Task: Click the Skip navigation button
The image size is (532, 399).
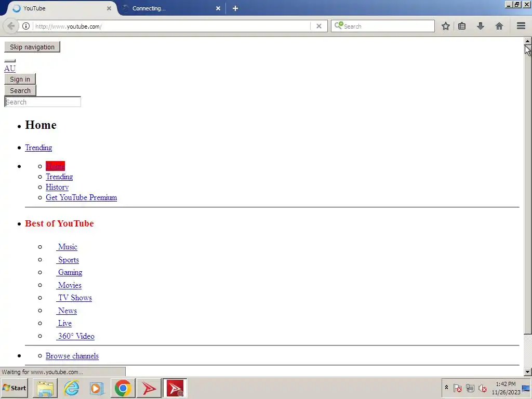Action: (x=32, y=47)
